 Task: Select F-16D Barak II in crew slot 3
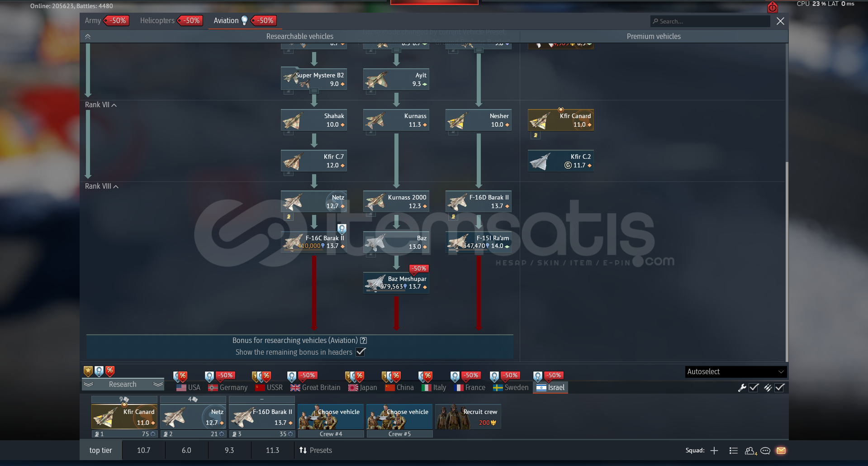click(262, 417)
